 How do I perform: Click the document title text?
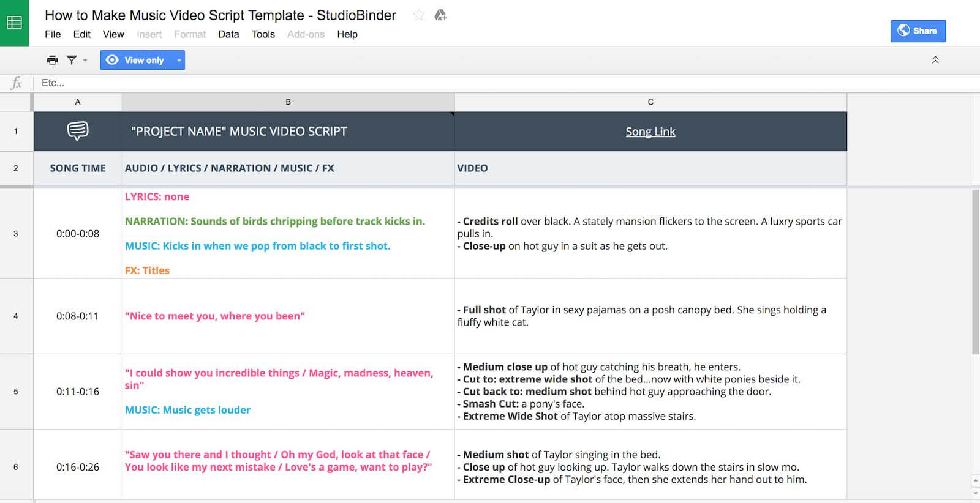coord(221,15)
